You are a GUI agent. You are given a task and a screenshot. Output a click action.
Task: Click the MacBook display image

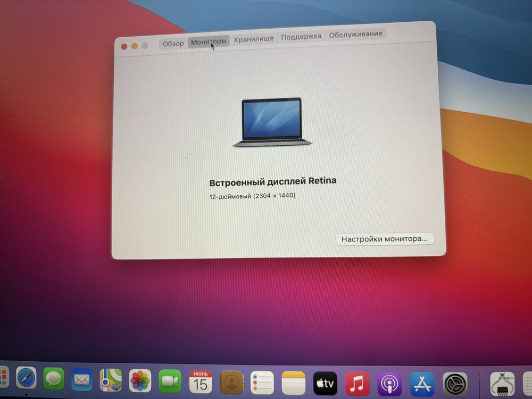point(272,122)
